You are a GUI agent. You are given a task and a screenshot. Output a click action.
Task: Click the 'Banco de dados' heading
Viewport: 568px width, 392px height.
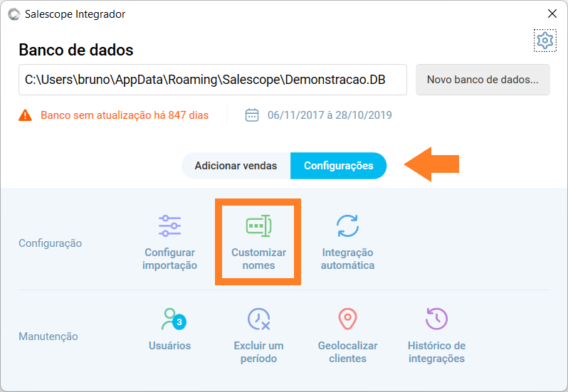[76, 50]
